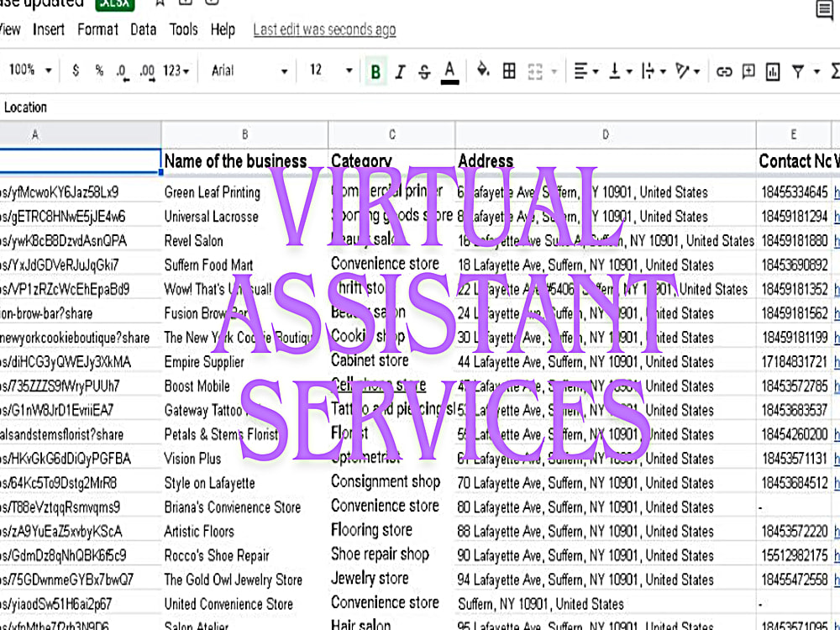Select the 'Universal Lacrosse' cell
This screenshot has width=840, height=630.
click(x=244, y=217)
